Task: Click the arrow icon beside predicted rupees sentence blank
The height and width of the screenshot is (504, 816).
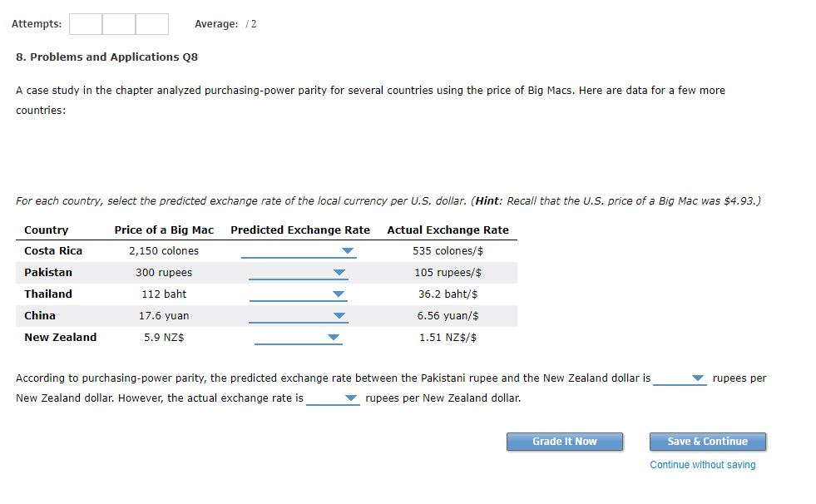Action: click(x=697, y=378)
